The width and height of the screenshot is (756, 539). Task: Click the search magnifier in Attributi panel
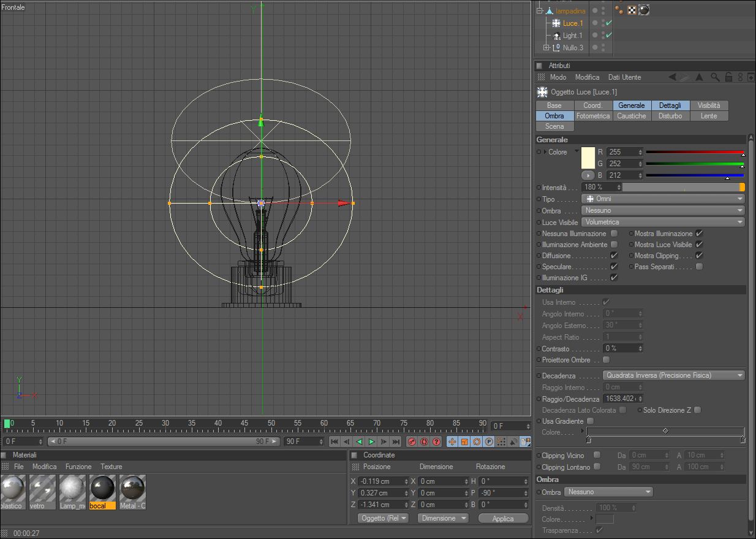coord(715,77)
